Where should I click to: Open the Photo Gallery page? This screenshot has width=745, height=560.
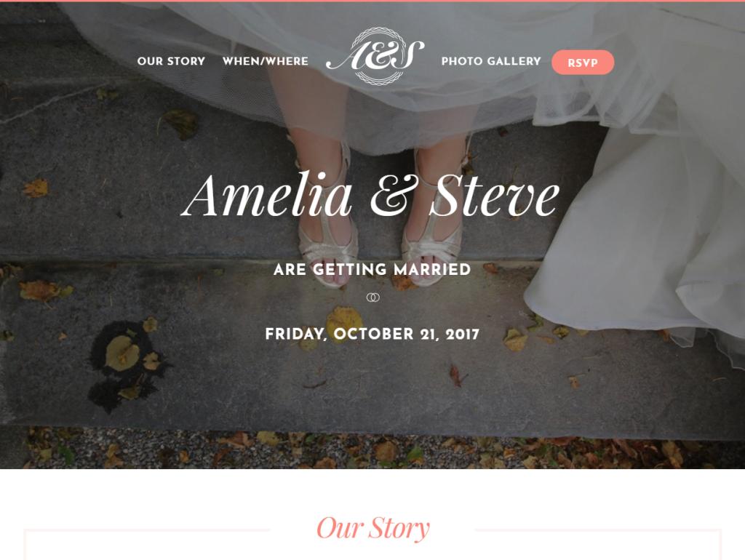491,61
